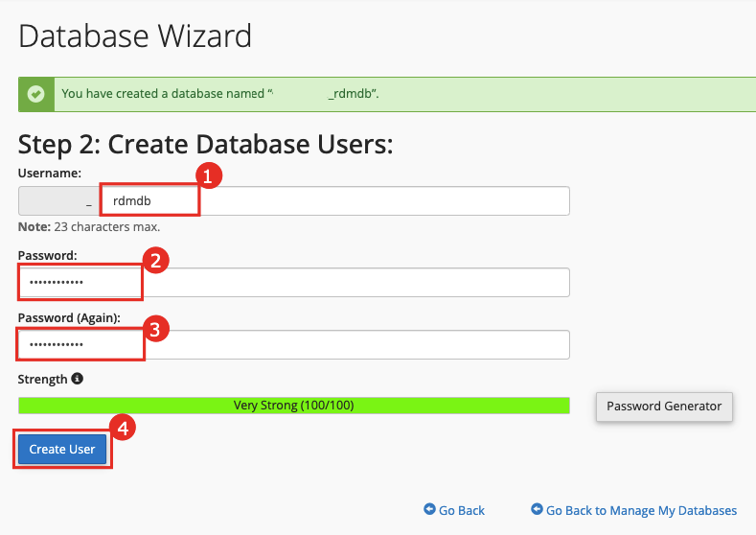Focus the Username field containing rdmdb
The width and height of the screenshot is (756, 535).
pyautogui.click(x=335, y=201)
